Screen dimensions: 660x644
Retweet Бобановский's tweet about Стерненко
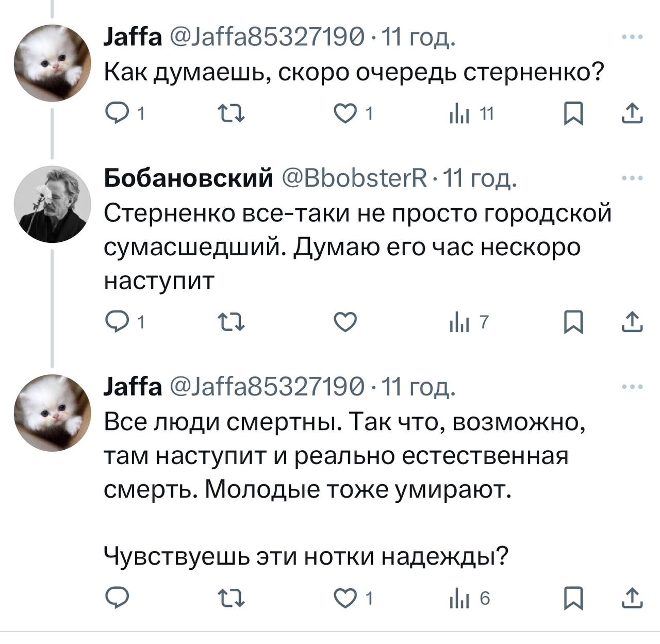click(x=230, y=322)
